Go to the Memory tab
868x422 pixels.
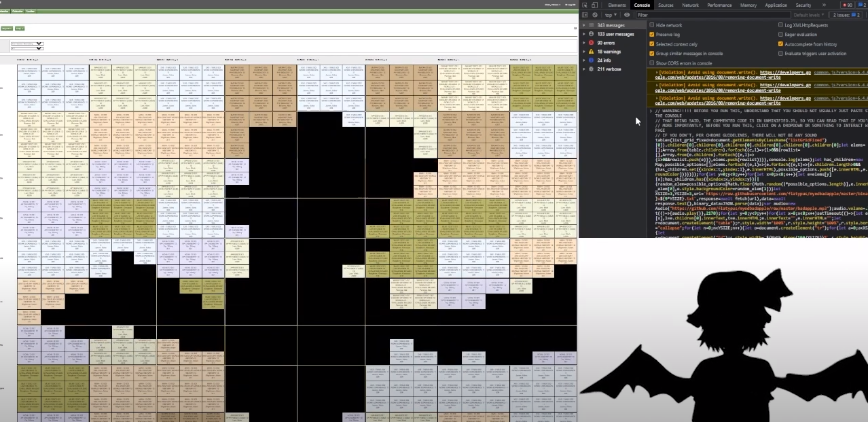(x=748, y=5)
